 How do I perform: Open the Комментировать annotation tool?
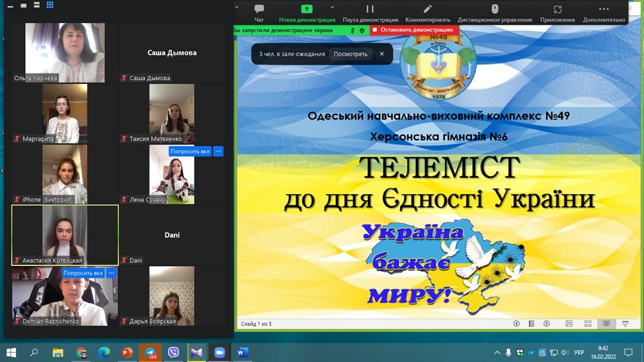tap(428, 12)
